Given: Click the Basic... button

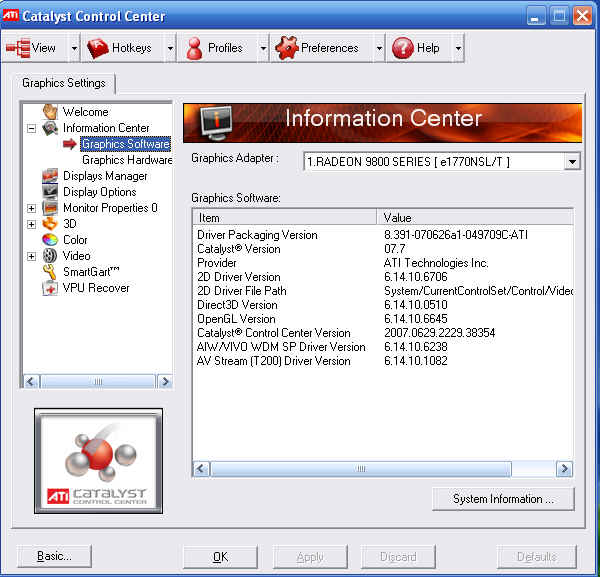Looking at the screenshot, I should [x=54, y=556].
